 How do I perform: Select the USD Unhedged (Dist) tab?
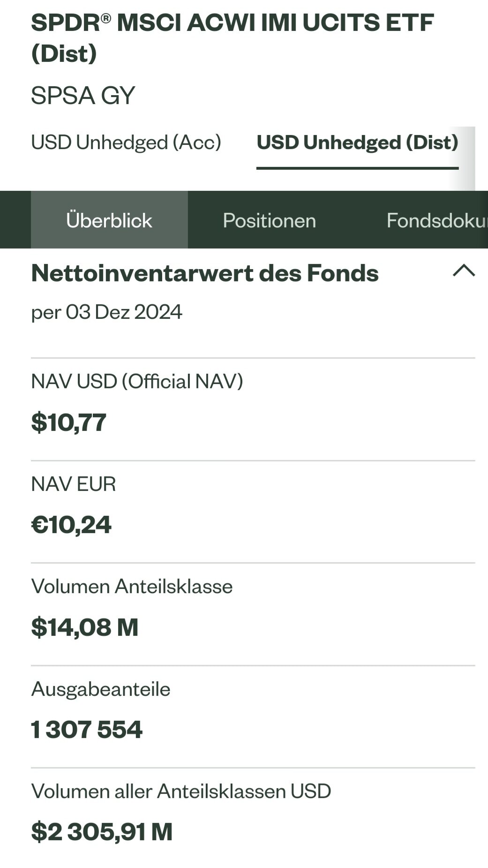[x=357, y=143]
